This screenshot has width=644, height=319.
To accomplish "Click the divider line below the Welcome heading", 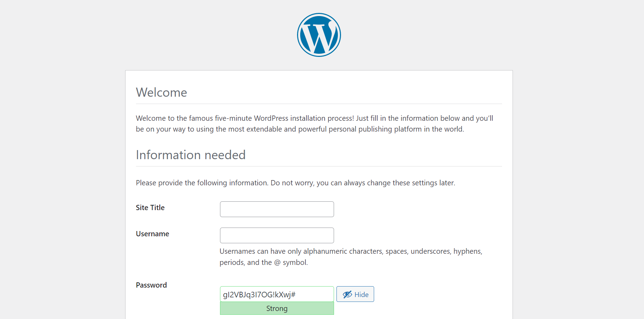I will coord(319,104).
